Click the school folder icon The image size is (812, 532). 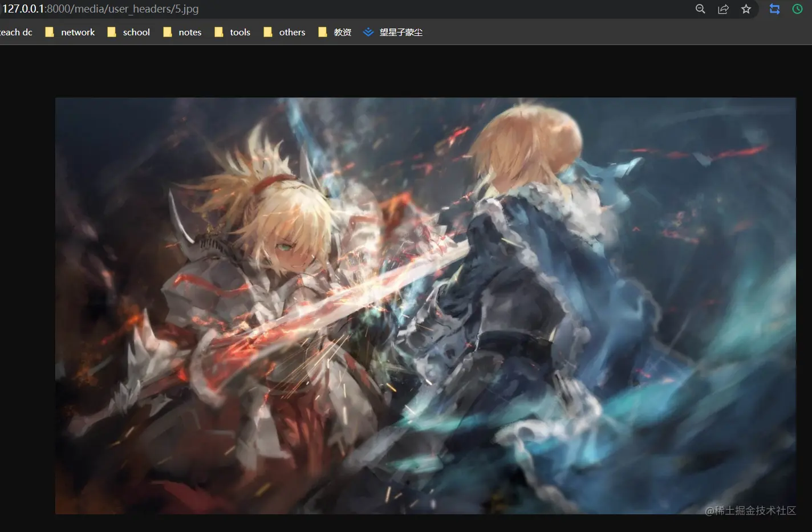[112, 33]
